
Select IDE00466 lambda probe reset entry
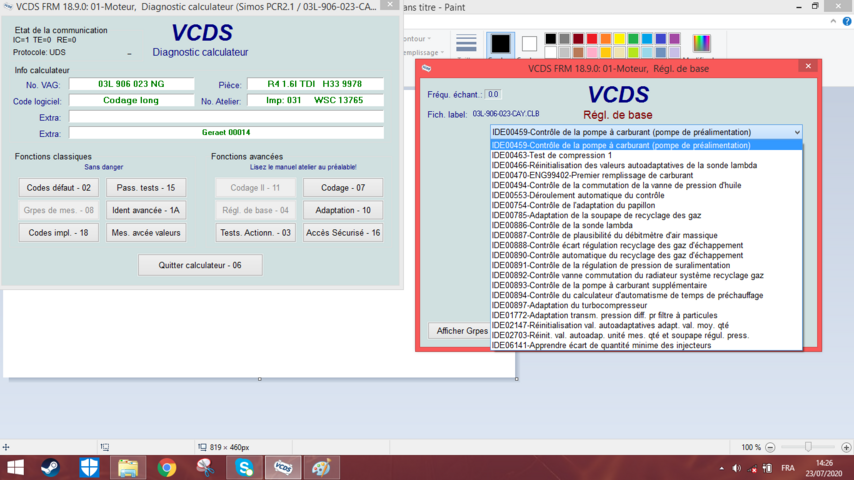[646, 165]
